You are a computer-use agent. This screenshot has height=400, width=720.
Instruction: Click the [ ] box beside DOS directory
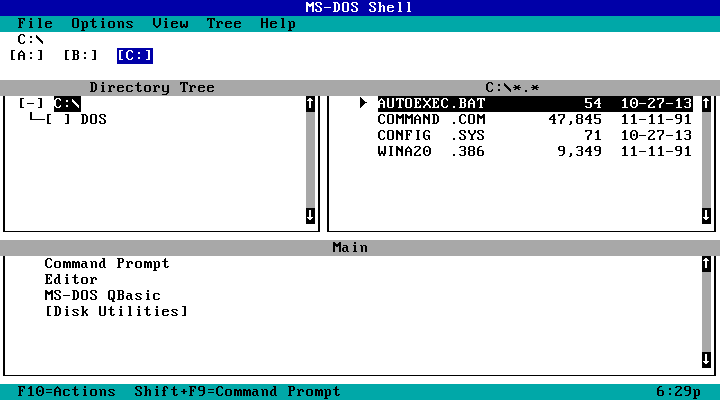[58, 119]
